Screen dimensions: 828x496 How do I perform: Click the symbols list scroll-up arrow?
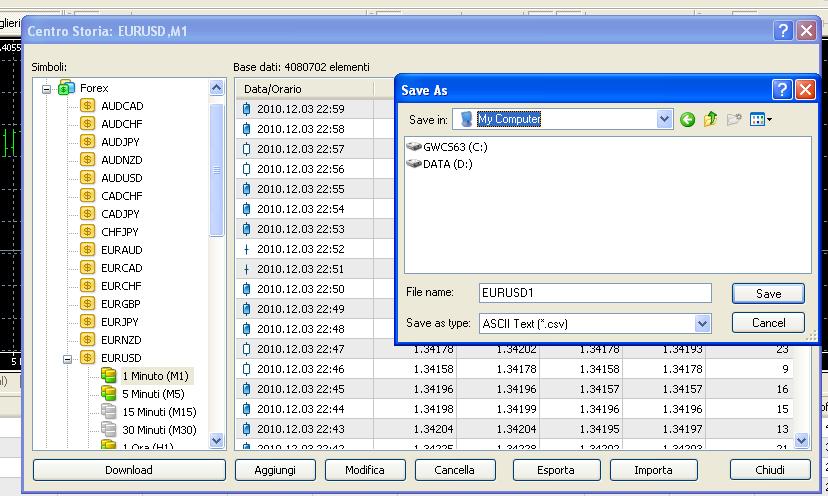tap(217, 87)
